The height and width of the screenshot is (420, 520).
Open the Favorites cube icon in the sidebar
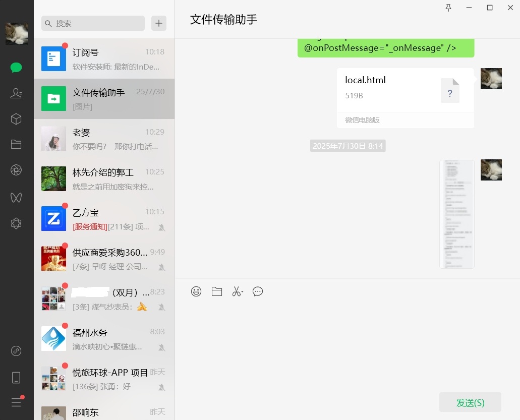click(x=16, y=119)
